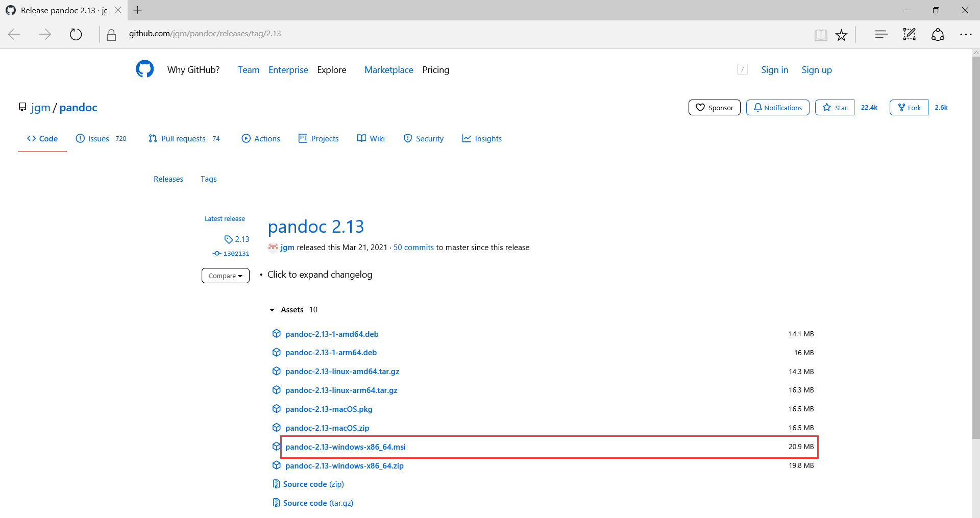Click the Sponsor button
980x518 pixels.
(x=715, y=108)
